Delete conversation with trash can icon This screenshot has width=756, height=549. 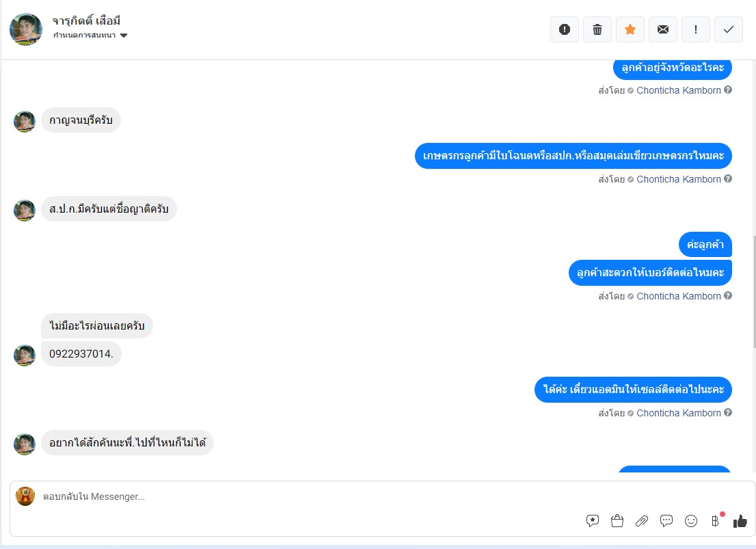tap(597, 29)
